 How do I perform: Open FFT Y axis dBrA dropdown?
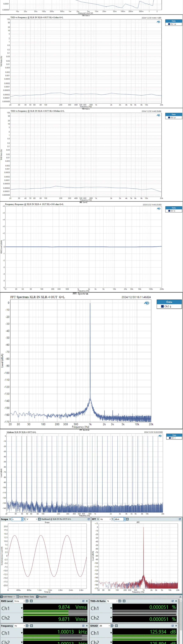124,519
